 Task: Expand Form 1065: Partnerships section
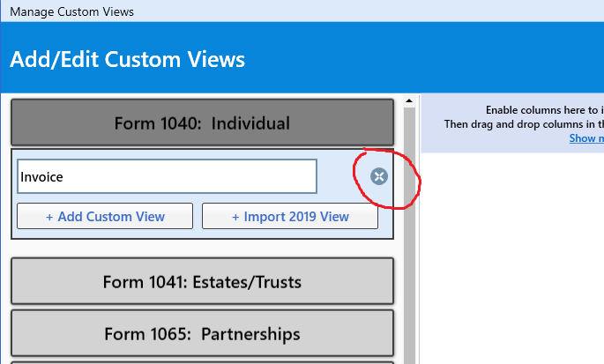coord(202,334)
